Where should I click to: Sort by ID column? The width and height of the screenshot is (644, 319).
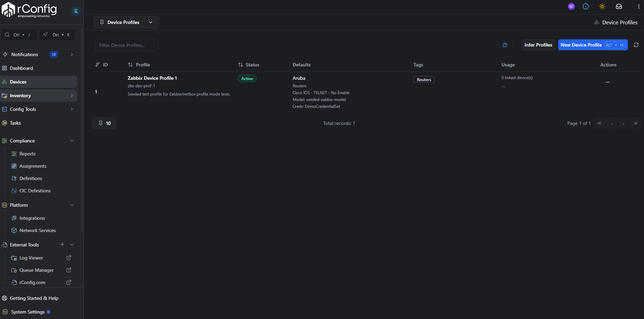tap(101, 65)
